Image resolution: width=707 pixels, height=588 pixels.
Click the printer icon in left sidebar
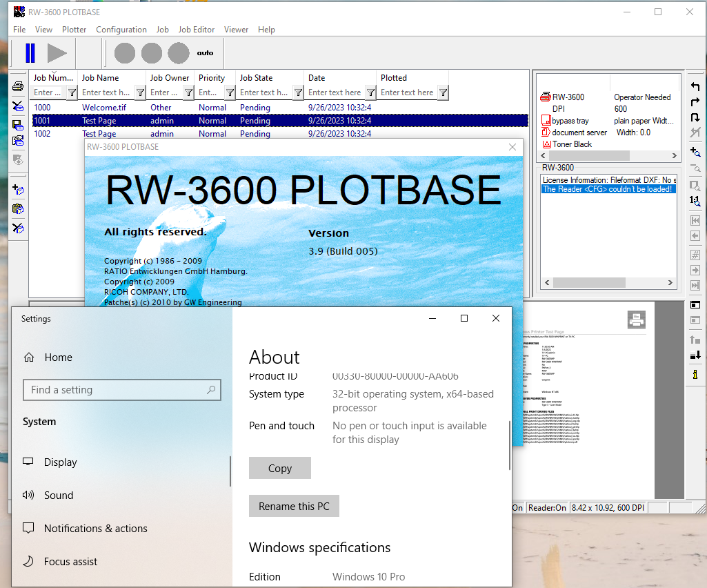18,86
